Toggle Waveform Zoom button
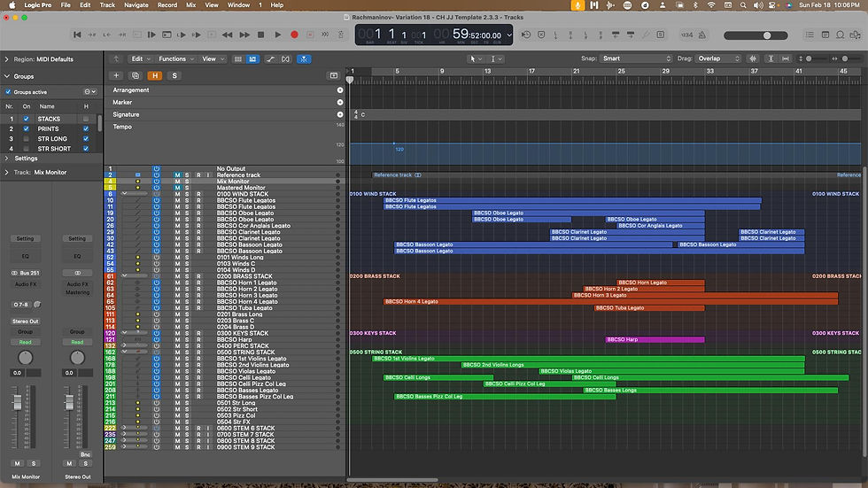Screen dimensions: 868x488 click(752, 58)
